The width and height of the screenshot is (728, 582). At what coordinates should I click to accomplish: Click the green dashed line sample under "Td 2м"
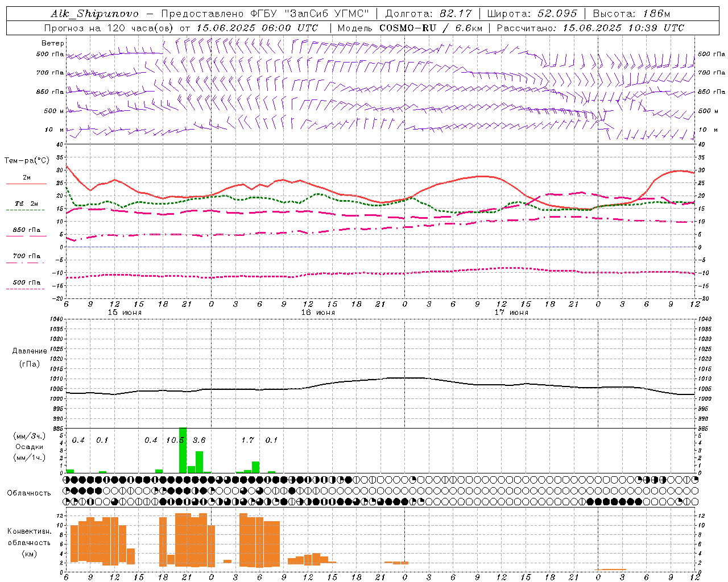point(25,210)
